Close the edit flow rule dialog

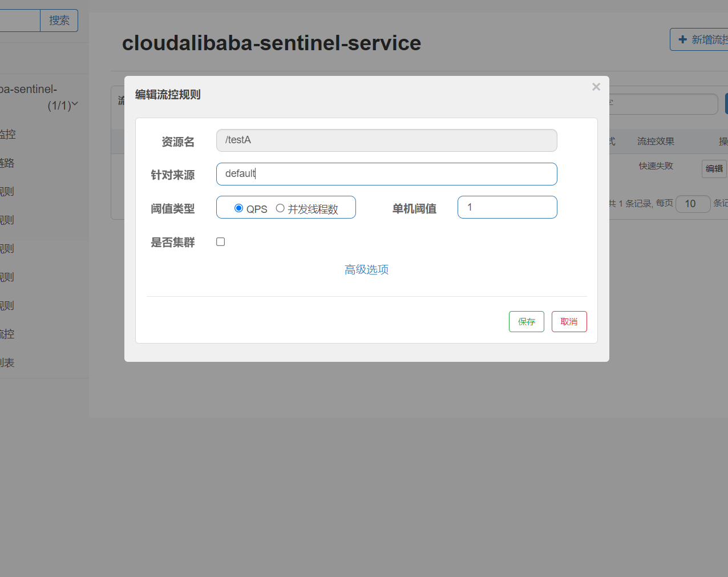click(x=596, y=87)
